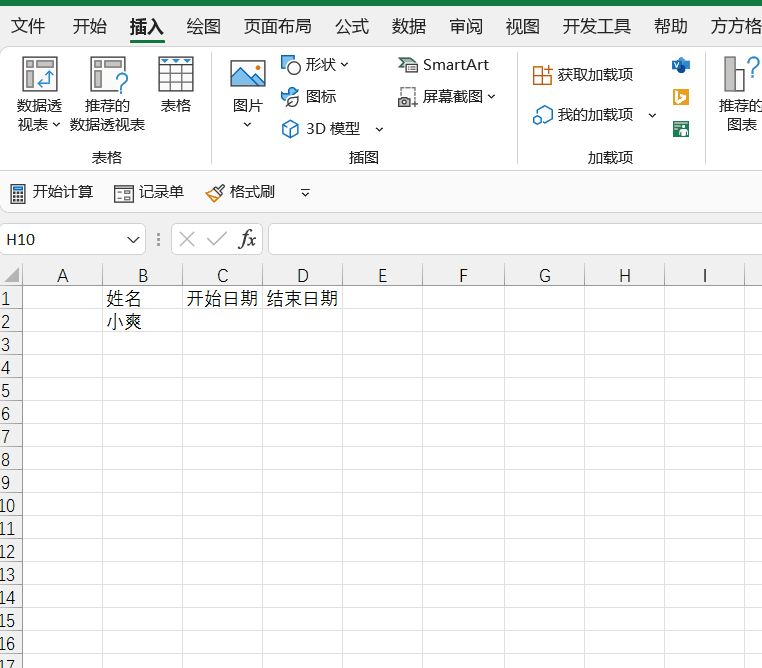Open the Form (记录单) tool

(x=149, y=192)
